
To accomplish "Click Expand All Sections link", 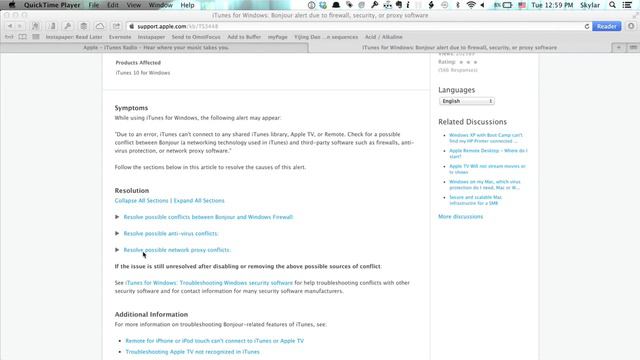I will (x=199, y=200).
